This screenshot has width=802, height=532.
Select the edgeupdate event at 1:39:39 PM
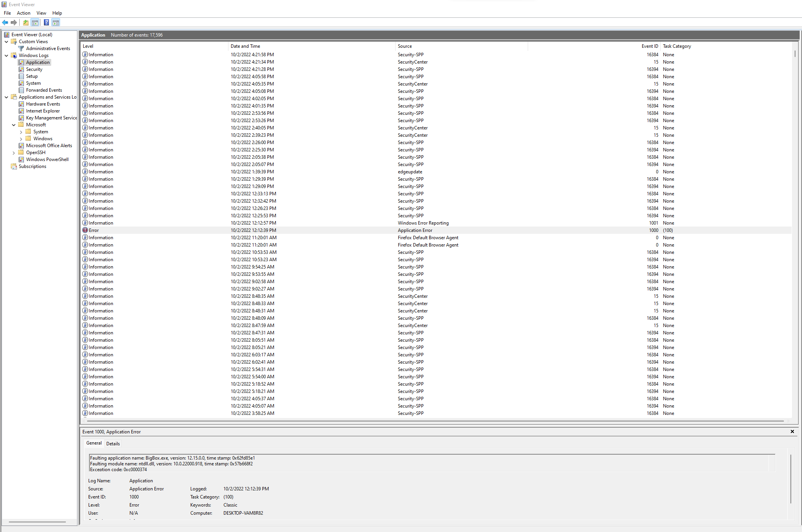click(x=436, y=172)
